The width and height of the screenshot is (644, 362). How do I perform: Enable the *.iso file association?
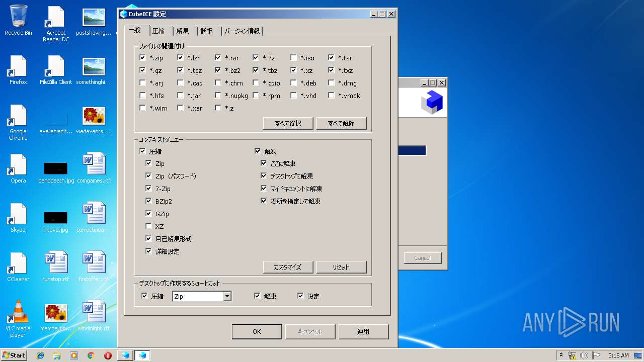pos(293,58)
